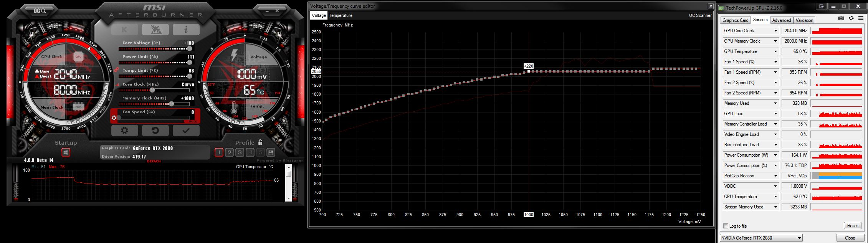Click the monitoring graph vertical scrollbar
868x243 pixels.
click(289, 182)
